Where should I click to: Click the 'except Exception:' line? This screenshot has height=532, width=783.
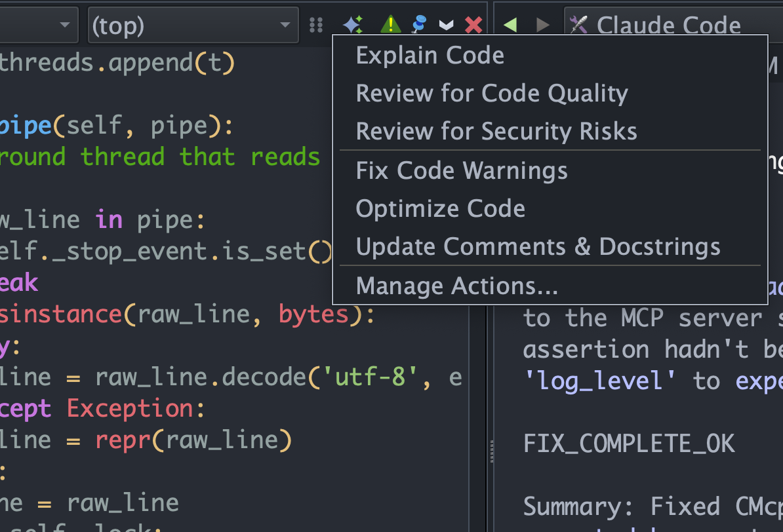pos(102,409)
